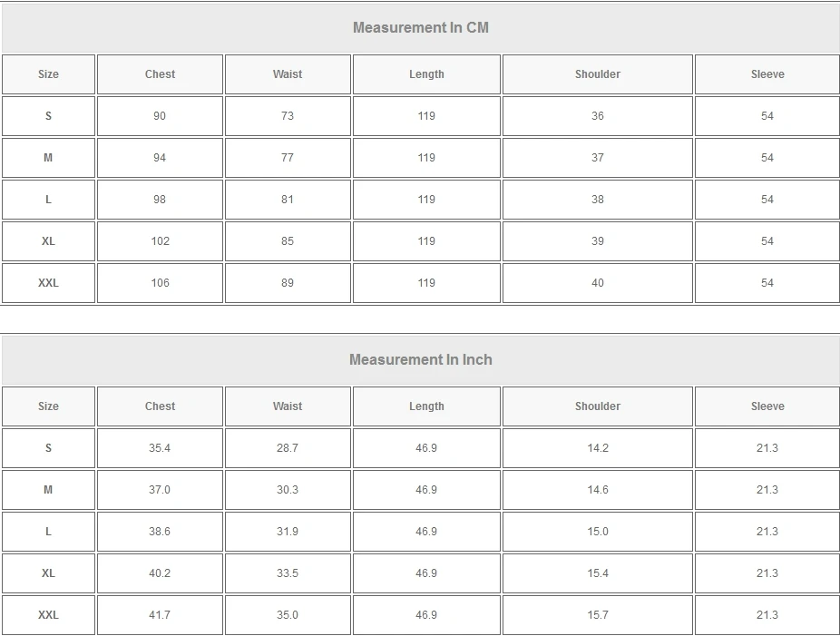Screen dimensions: 840x636
Task: Select the Waist header in the Inch table
Action: [x=288, y=406]
